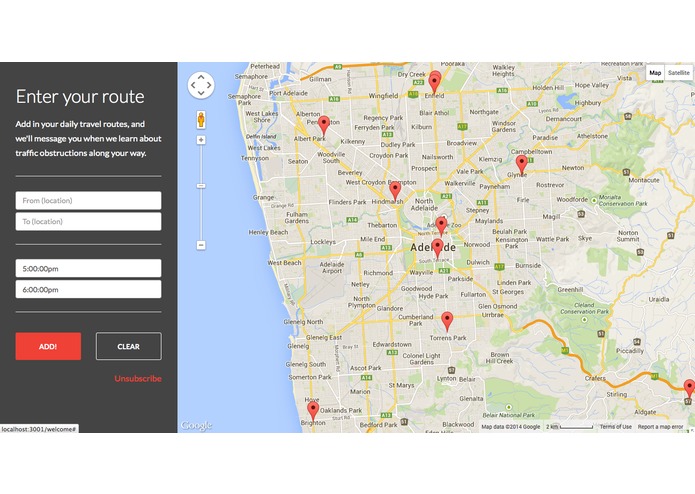Image resolution: width=695 pixels, height=494 pixels.
Task: Click the 5:00:00pm time field
Action: click(88, 268)
